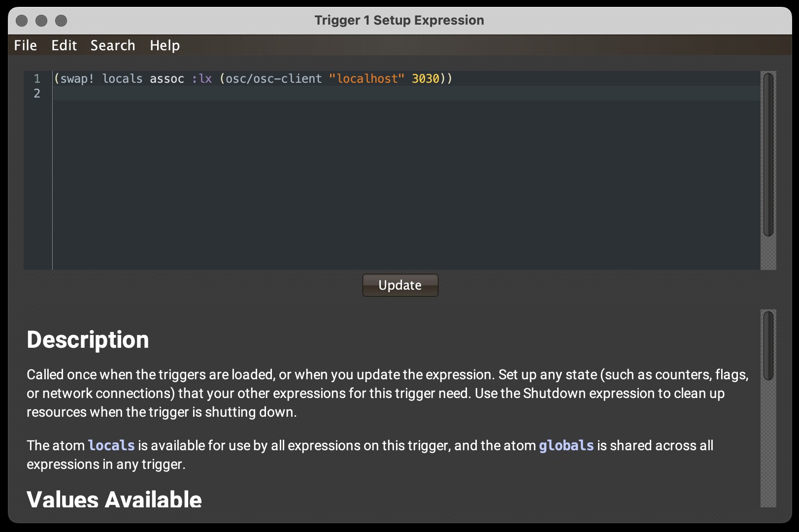
Task: Click the highlighted globals atom in description
Action: (566, 445)
